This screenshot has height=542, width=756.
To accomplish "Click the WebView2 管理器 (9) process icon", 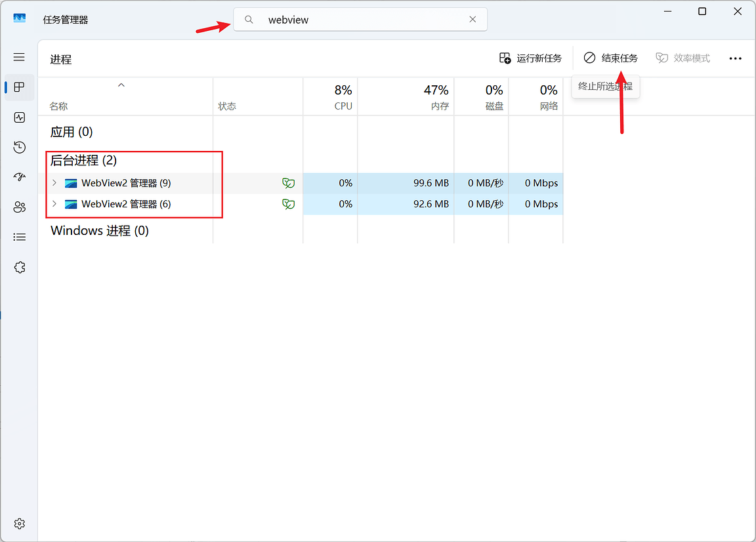I will (71, 183).
